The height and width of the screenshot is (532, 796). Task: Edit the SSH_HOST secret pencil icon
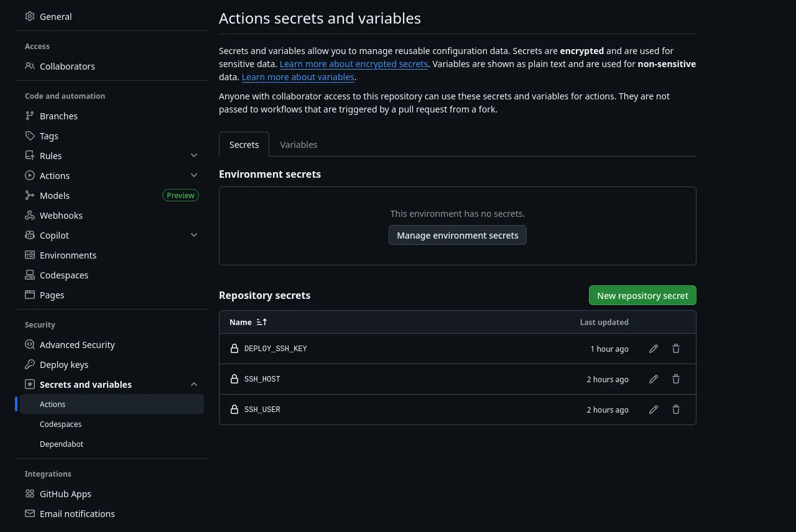point(654,379)
